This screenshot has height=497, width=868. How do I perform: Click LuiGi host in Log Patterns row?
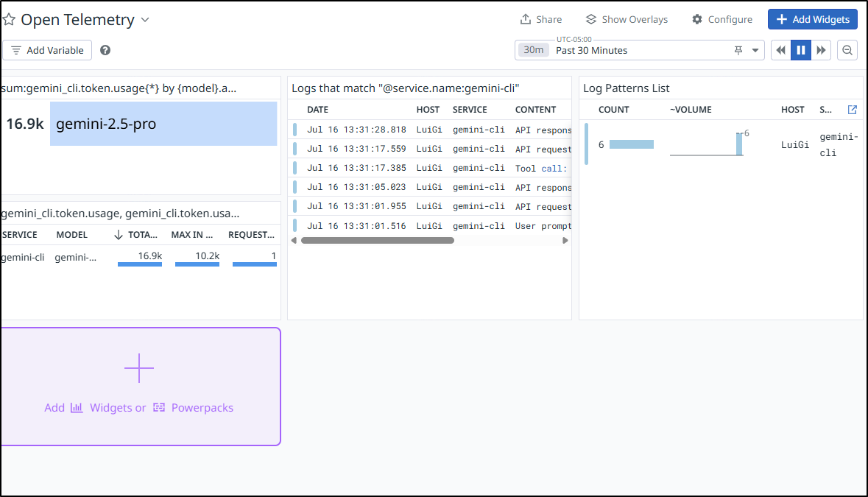[795, 145]
